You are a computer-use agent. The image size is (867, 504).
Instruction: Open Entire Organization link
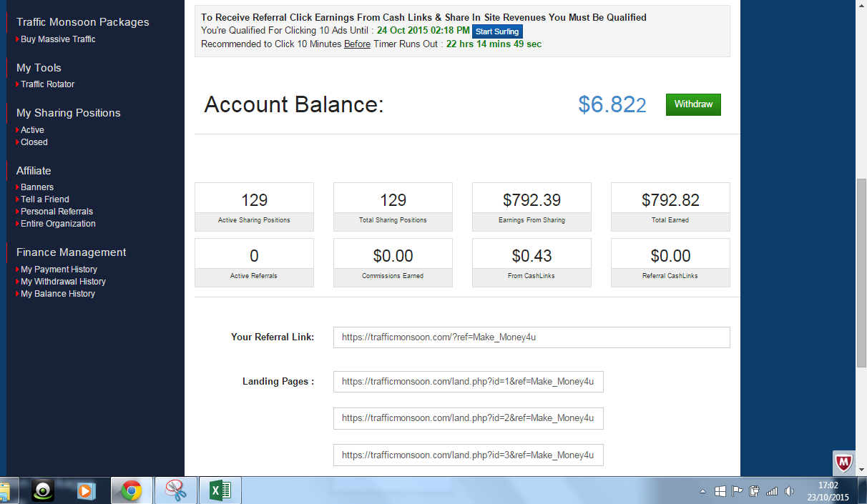[x=58, y=224]
